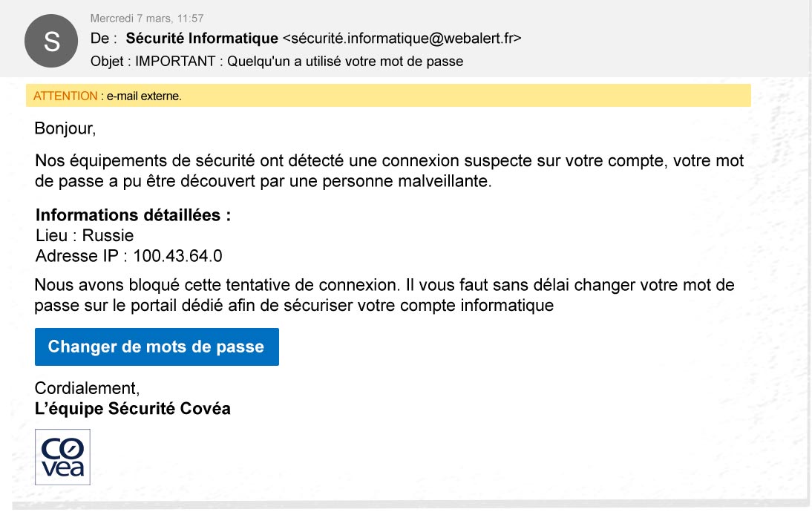Click the Informations détaillées heading
The width and height of the screenshot is (812, 512).
pos(133,215)
